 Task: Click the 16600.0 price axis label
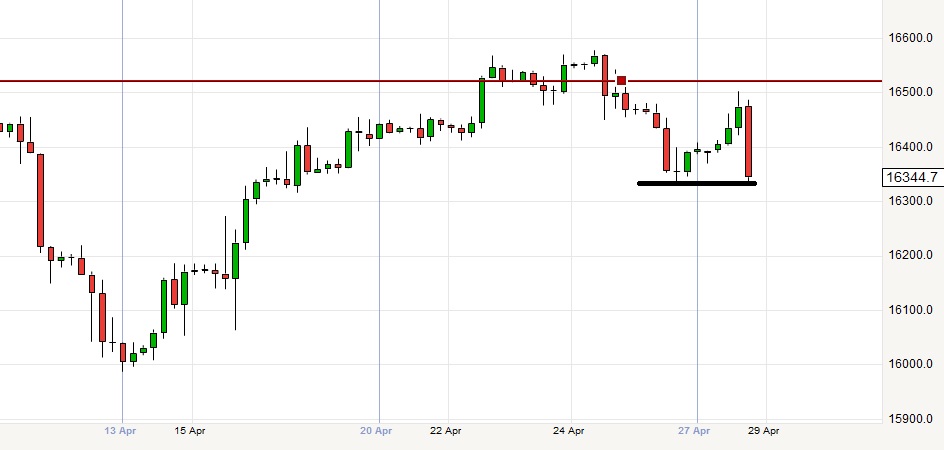[x=912, y=38]
